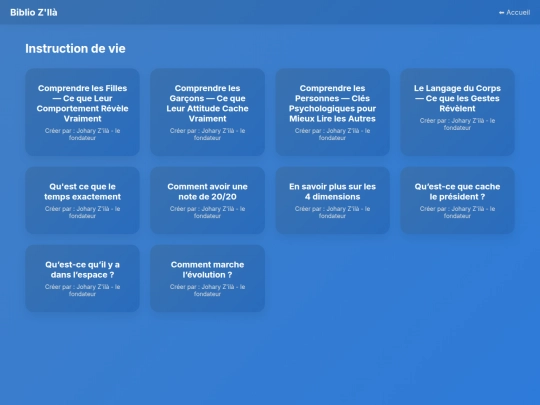This screenshot has width=540, height=405.
Task: Click author line under note de 20/20
Action: tap(207, 212)
